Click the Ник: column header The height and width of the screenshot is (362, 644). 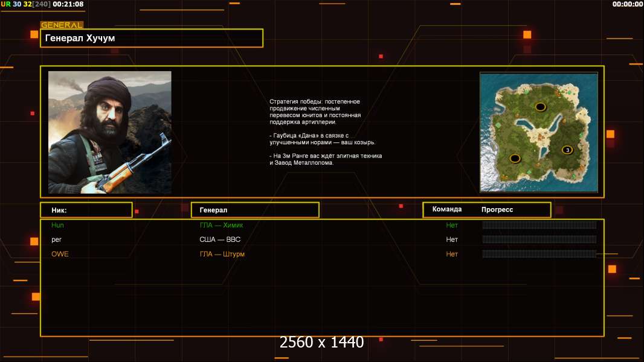point(86,210)
